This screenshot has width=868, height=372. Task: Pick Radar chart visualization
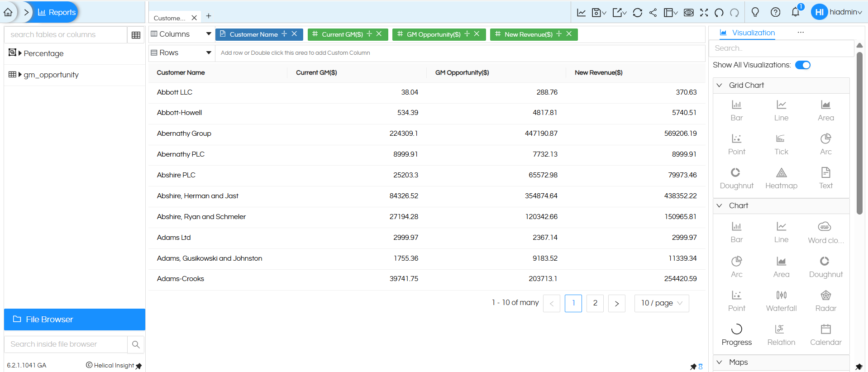click(x=826, y=301)
